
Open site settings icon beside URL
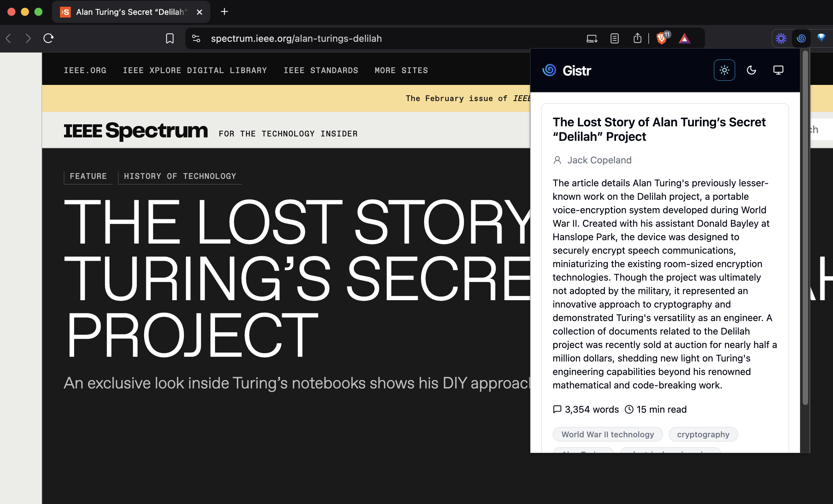(196, 38)
